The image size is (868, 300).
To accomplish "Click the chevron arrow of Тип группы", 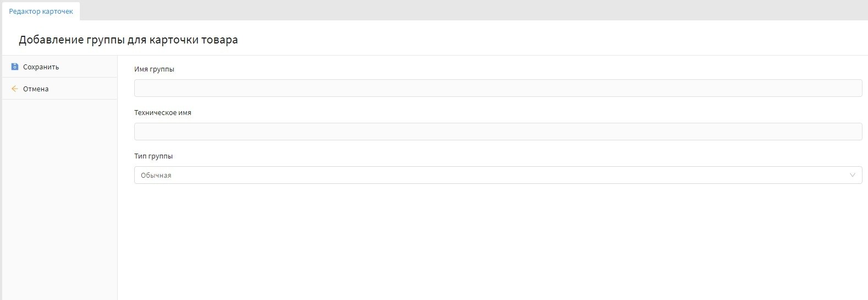I will coord(852,175).
